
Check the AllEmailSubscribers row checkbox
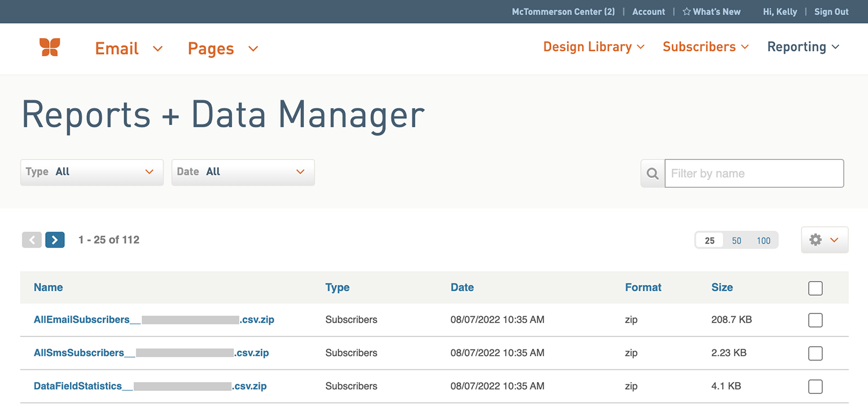click(815, 320)
